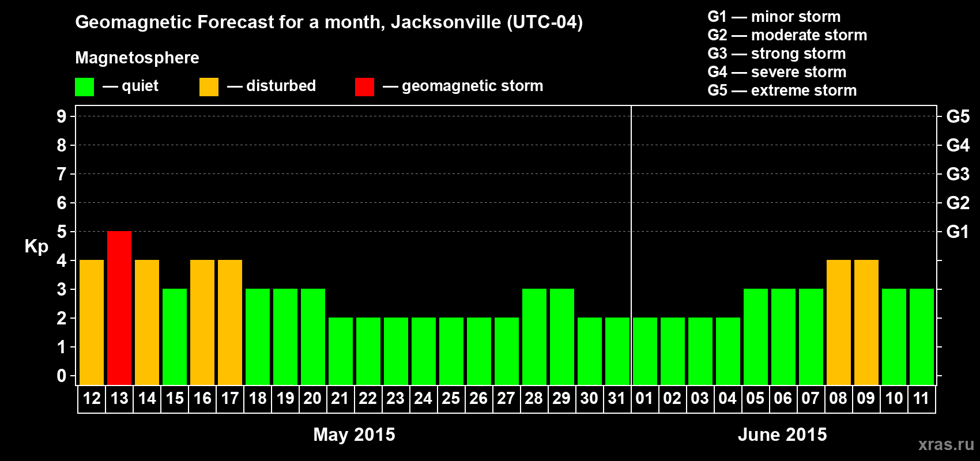Select the green bar for June 11
The width and height of the screenshot is (980, 461).
pos(922,337)
